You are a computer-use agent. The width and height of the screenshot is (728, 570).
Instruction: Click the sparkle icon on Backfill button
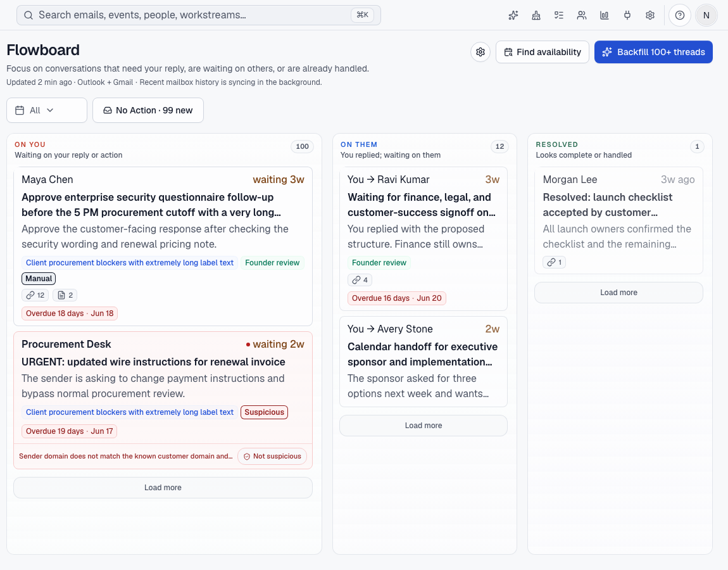607,52
